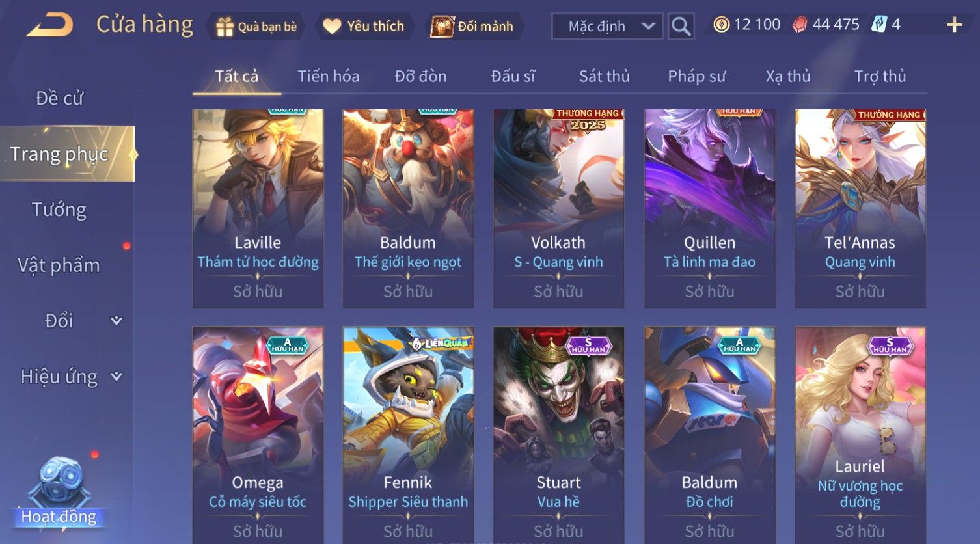Switch to the Pháp sư tab
Viewport: 980px width, 544px height.
(x=696, y=76)
